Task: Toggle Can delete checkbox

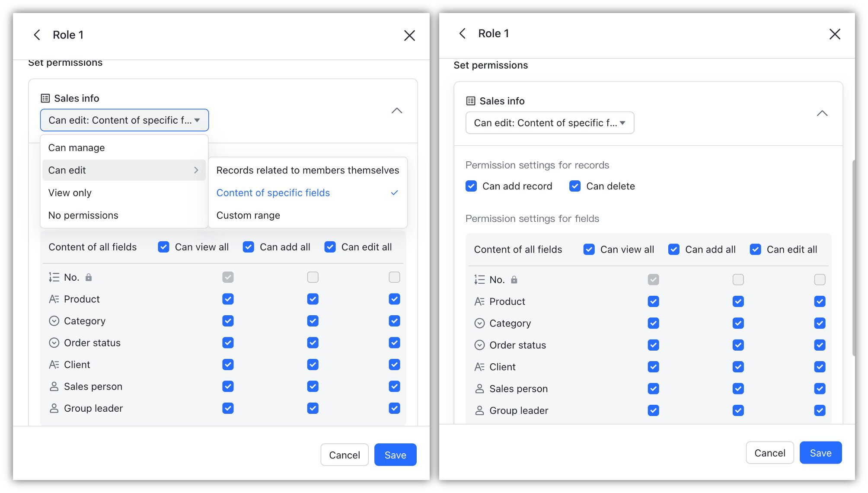Action: pos(575,186)
